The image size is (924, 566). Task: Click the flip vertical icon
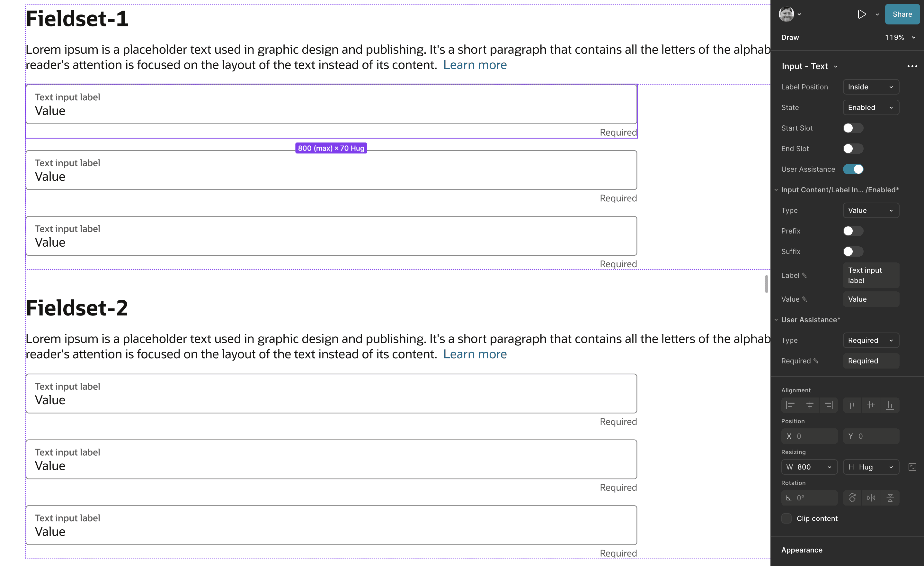[890, 498]
